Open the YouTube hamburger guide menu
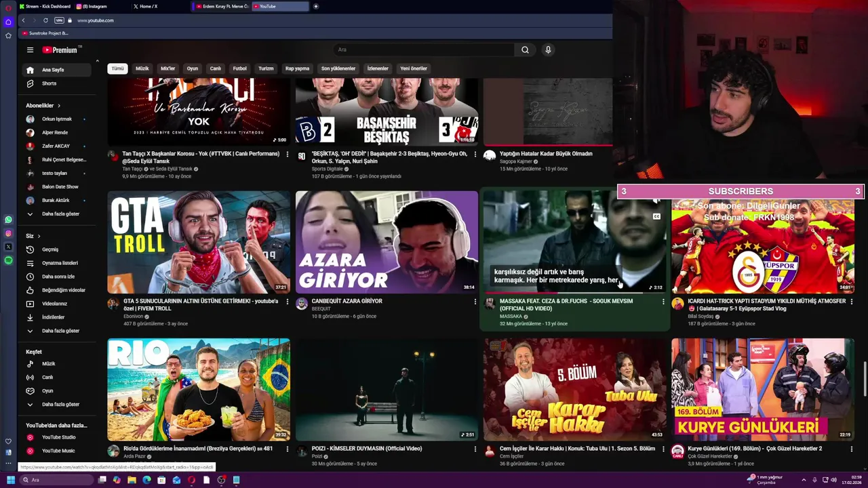Viewport: 868px width, 488px height. [x=30, y=50]
